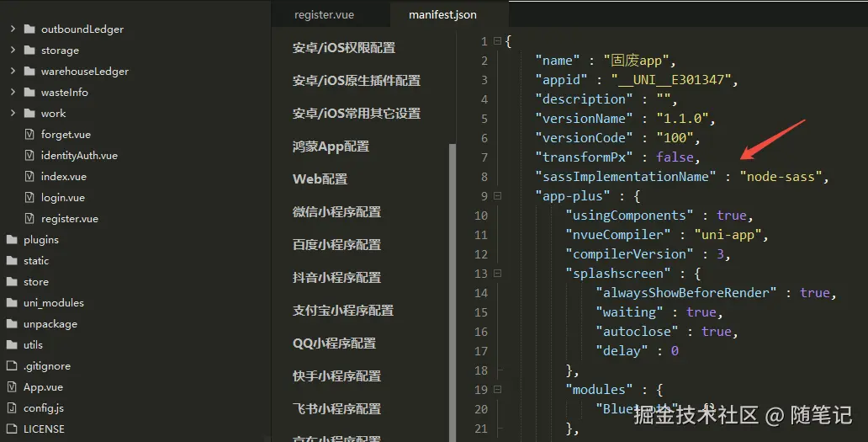Click the "__UNI__E301347" appid value

[x=671, y=80]
